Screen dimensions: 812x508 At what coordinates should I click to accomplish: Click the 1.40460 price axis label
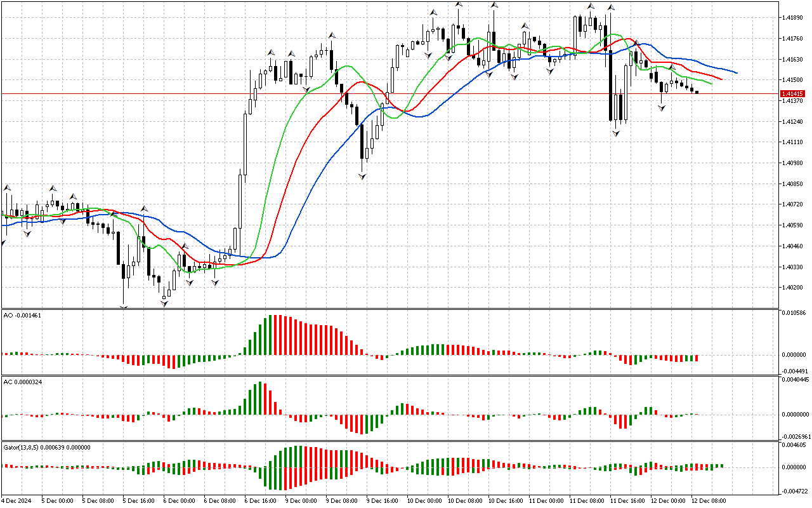(794, 246)
